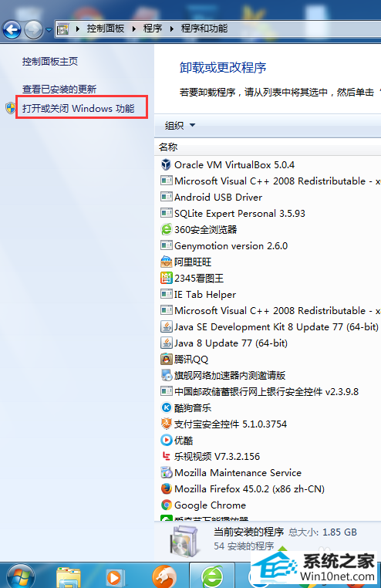
Task: Select 中国邮政储蓄银行网上银行安全控件 entry
Action: 259,391
